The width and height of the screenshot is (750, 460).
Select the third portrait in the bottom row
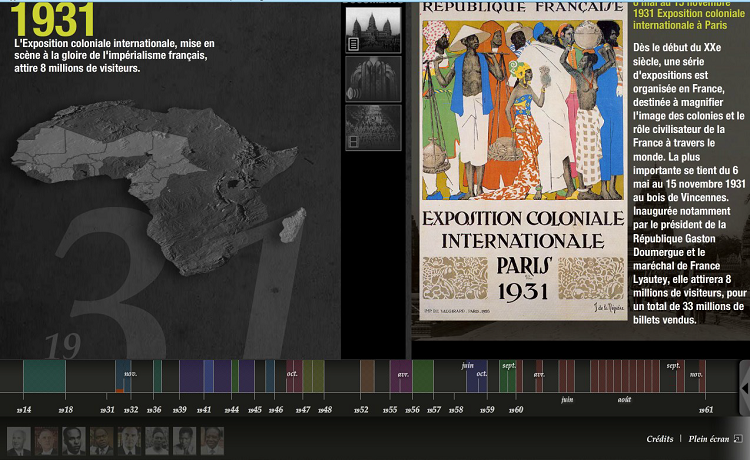(74, 441)
